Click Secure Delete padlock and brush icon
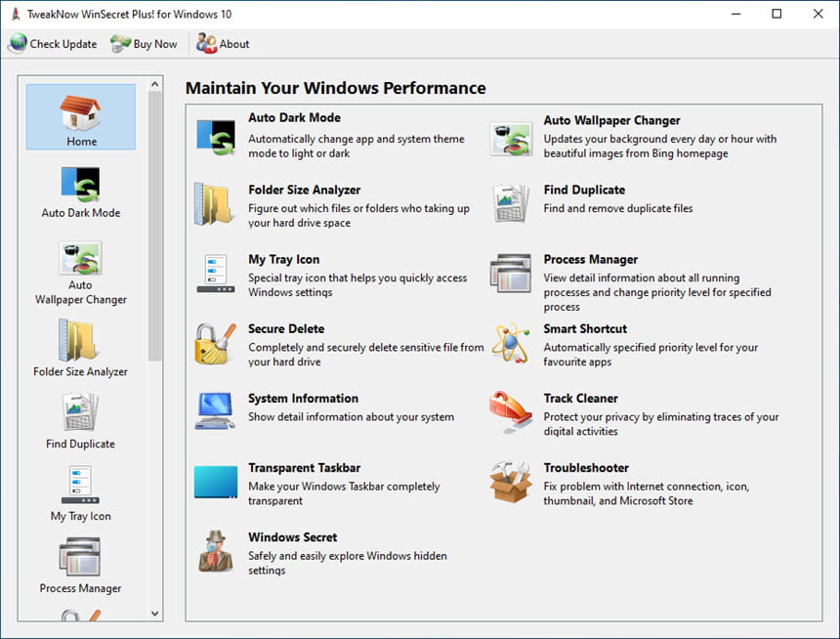Image resolution: width=840 pixels, height=639 pixels. point(215,344)
